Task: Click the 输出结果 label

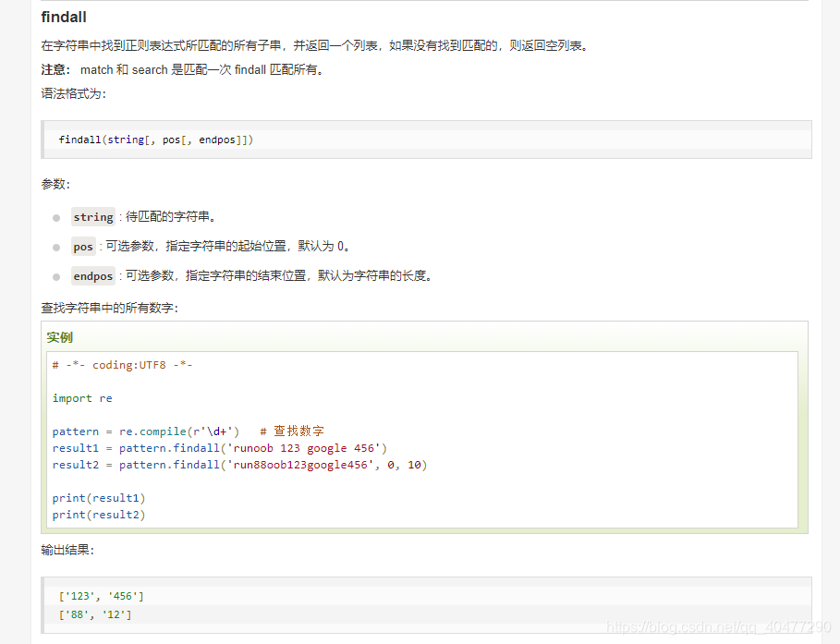Action: coord(67,551)
